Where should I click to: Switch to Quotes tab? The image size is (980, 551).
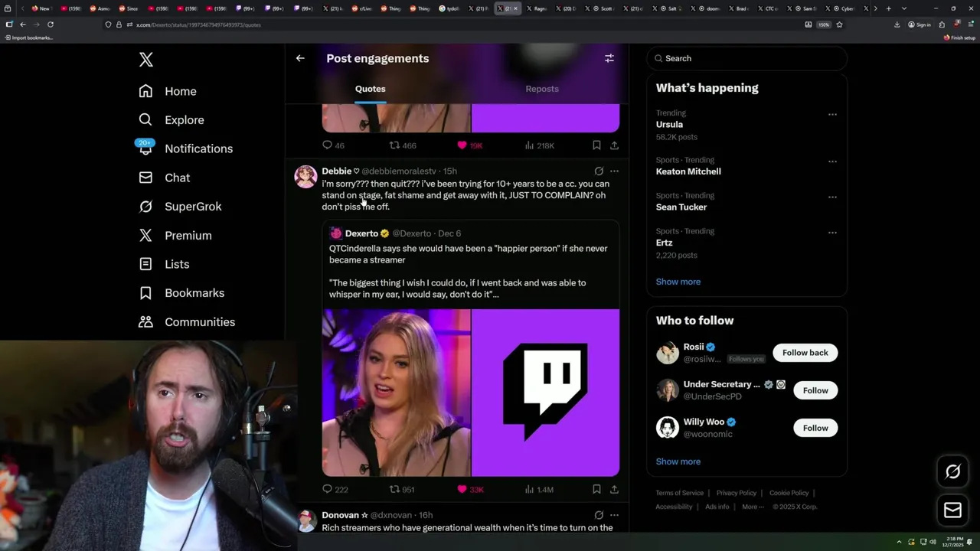[x=370, y=89]
